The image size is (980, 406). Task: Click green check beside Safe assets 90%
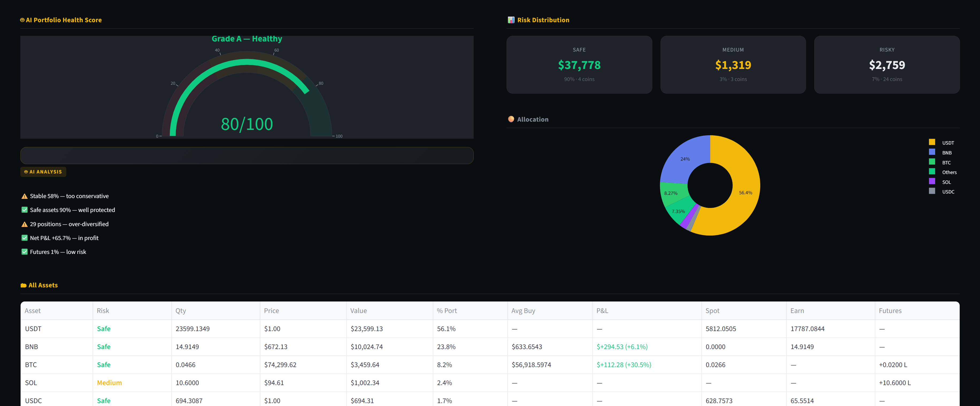(24, 210)
